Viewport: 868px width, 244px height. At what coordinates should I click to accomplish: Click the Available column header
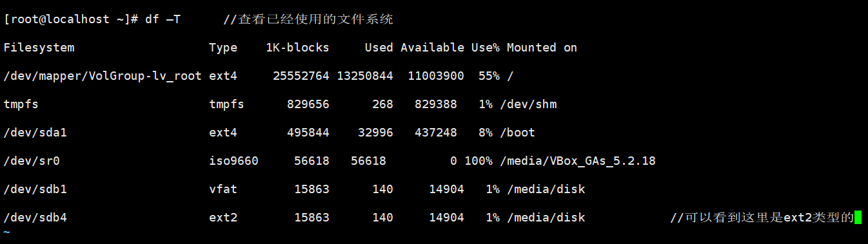[x=432, y=48]
